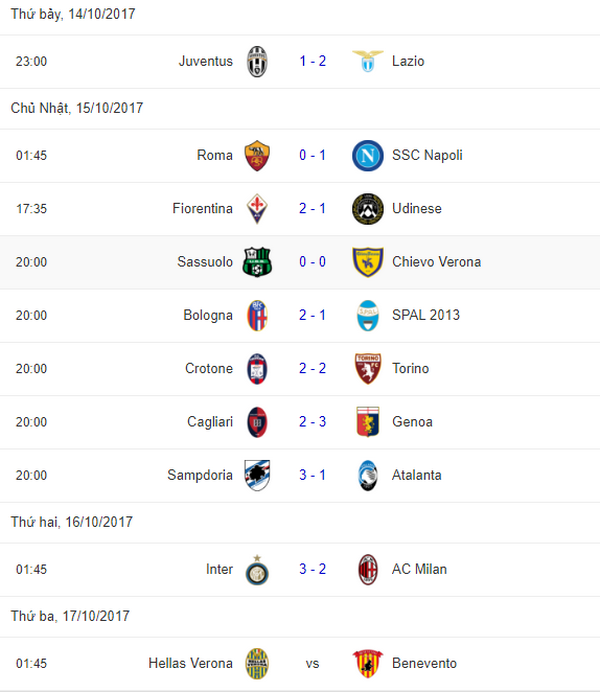The height and width of the screenshot is (692, 600).
Task: Open the Inter 3 - 2 AC Milan score
Action: point(312,569)
